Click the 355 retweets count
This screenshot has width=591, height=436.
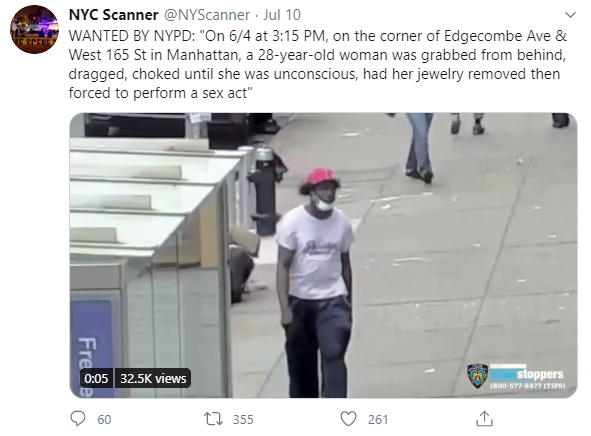pos(243,419)
